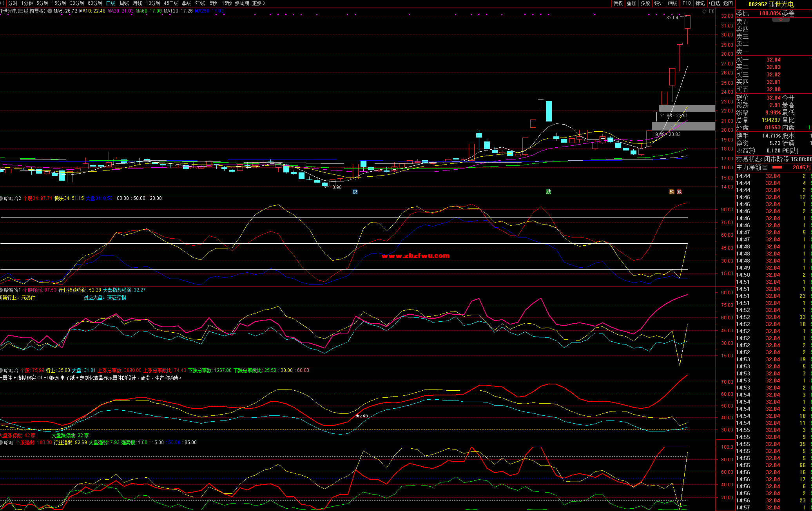Click stock title 002952 亚世光电
The image size is (812, 511).
coord(771,4)
